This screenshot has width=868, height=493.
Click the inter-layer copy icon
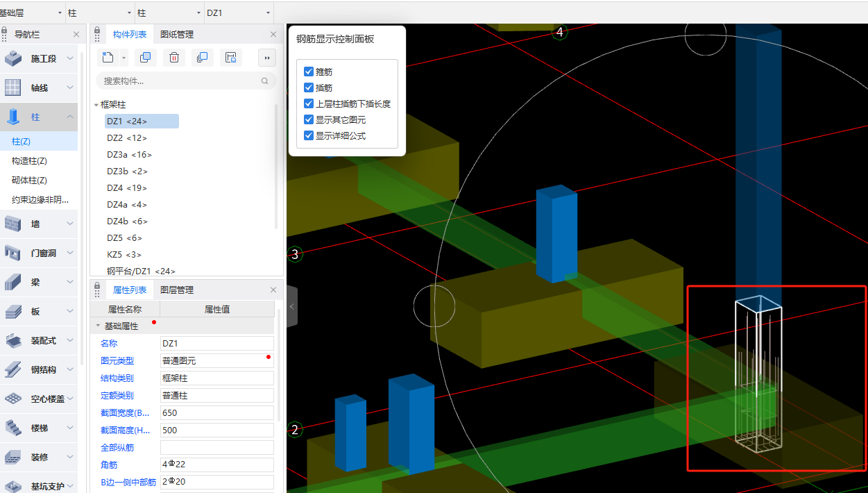pos(203,58)
